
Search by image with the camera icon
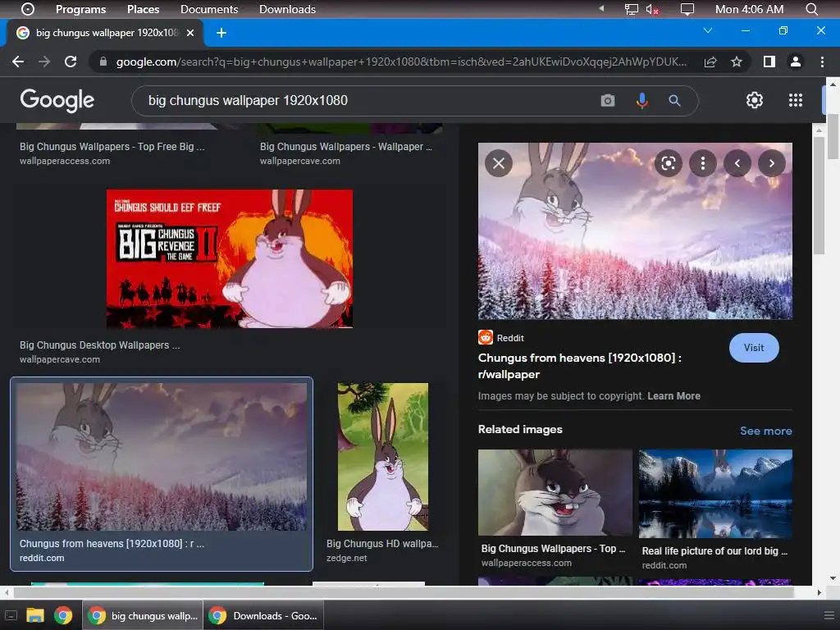(x=608, y=100)
